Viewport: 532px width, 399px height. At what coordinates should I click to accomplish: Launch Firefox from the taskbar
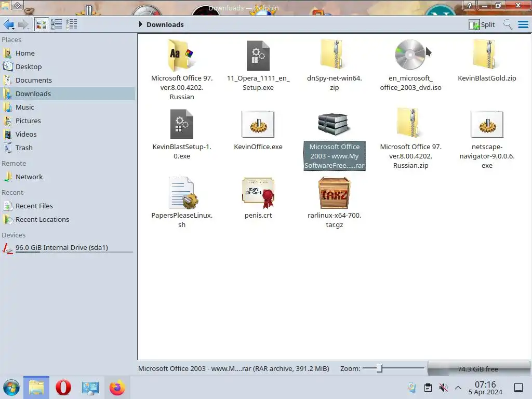click(x=117, y=388)
